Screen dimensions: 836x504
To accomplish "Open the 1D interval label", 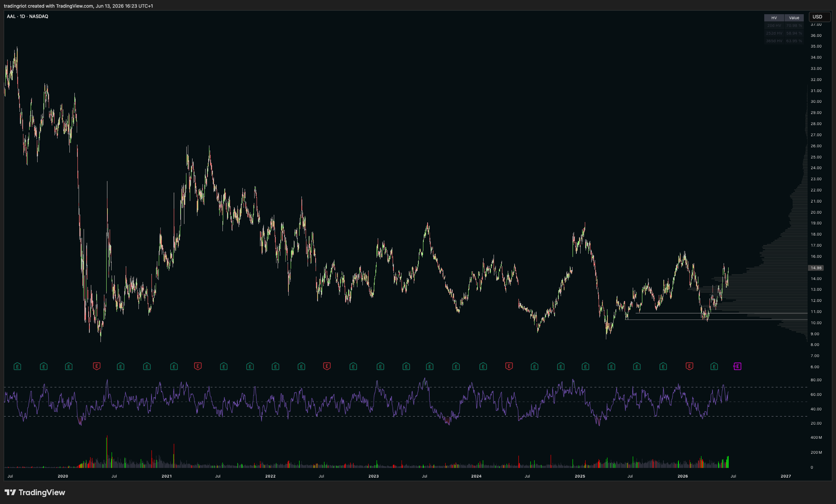I will pos(23,17).
